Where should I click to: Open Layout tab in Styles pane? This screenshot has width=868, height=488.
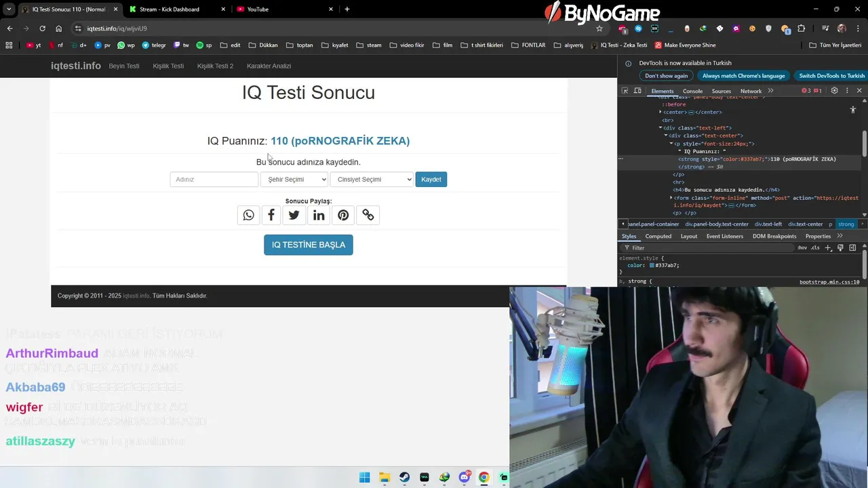[x=688, y=236]
